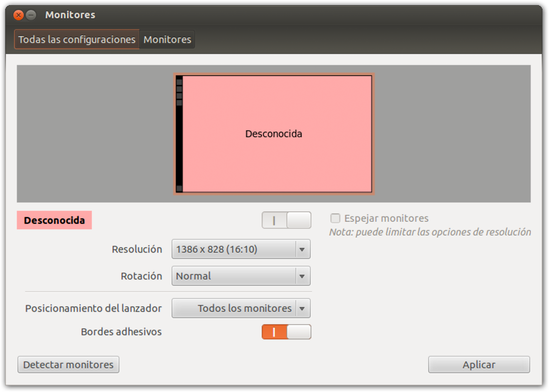Click the Bordes adhesivos label
This screenshot has width=549, height=392.
tap(121, 332)
